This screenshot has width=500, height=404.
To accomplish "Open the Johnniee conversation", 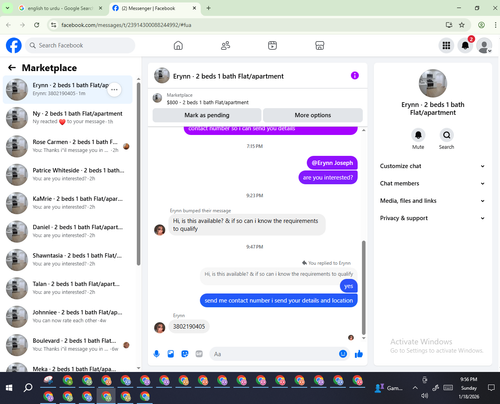I will point(68,316).
